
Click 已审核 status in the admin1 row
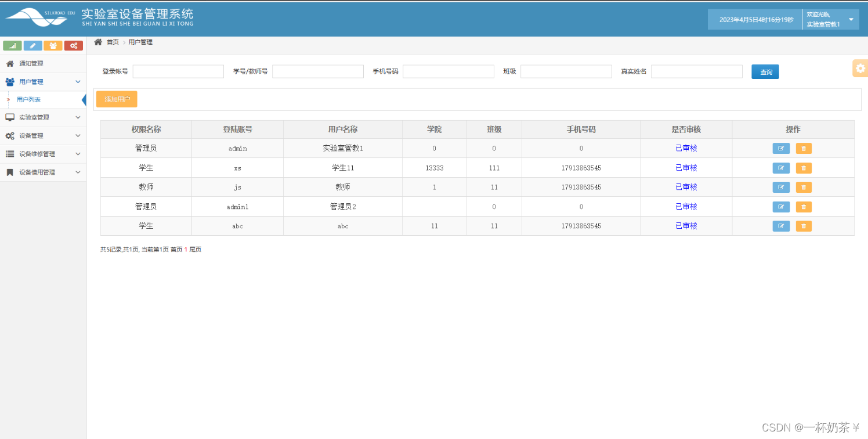686,207
